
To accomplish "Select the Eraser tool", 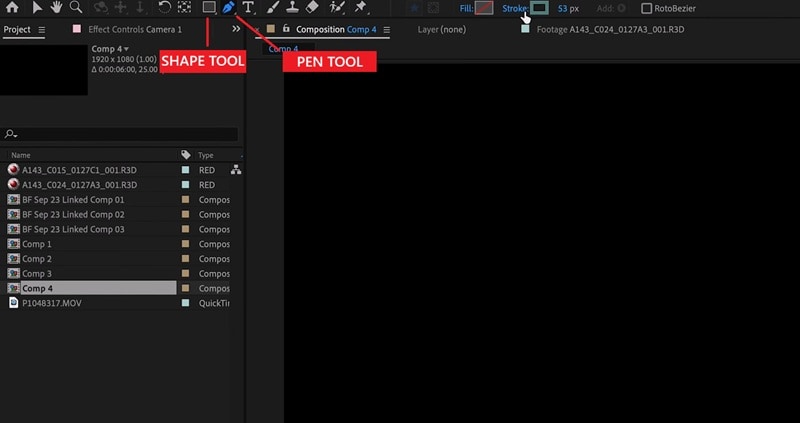I will click(312, 7).
